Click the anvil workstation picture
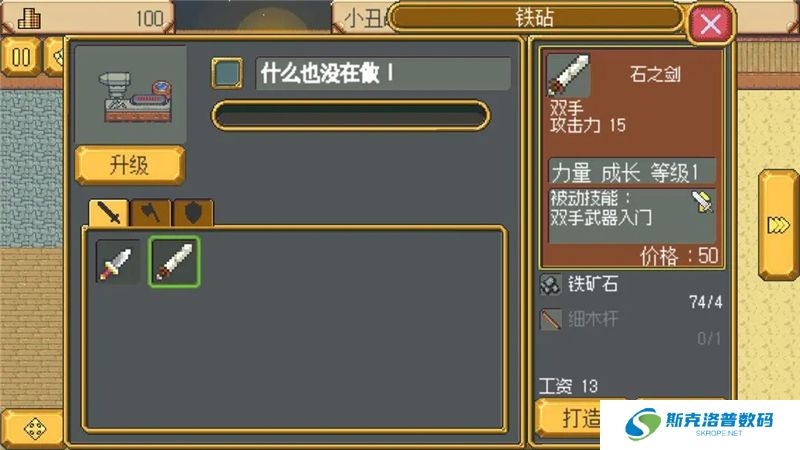 131,95
